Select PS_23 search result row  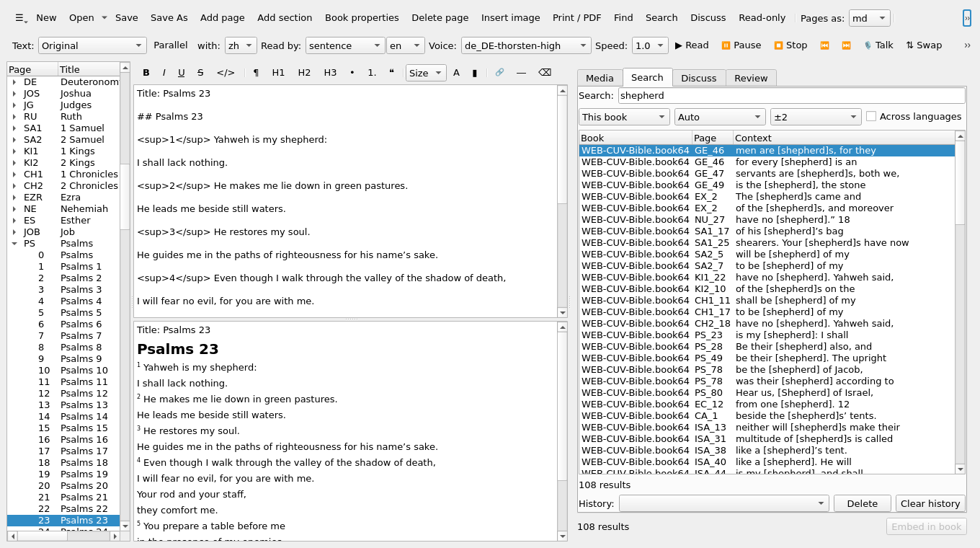pyautogui.click(x=767, y=335)
